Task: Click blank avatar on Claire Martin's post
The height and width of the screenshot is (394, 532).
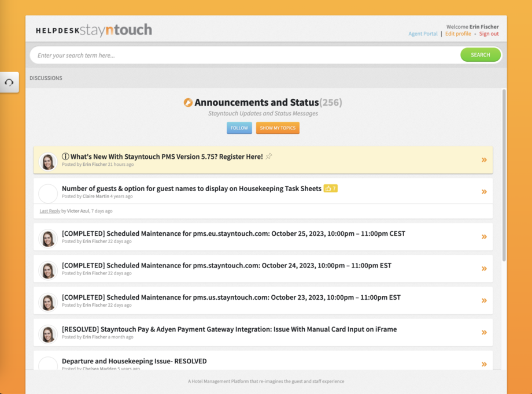Action: click(x=48, y=194)
